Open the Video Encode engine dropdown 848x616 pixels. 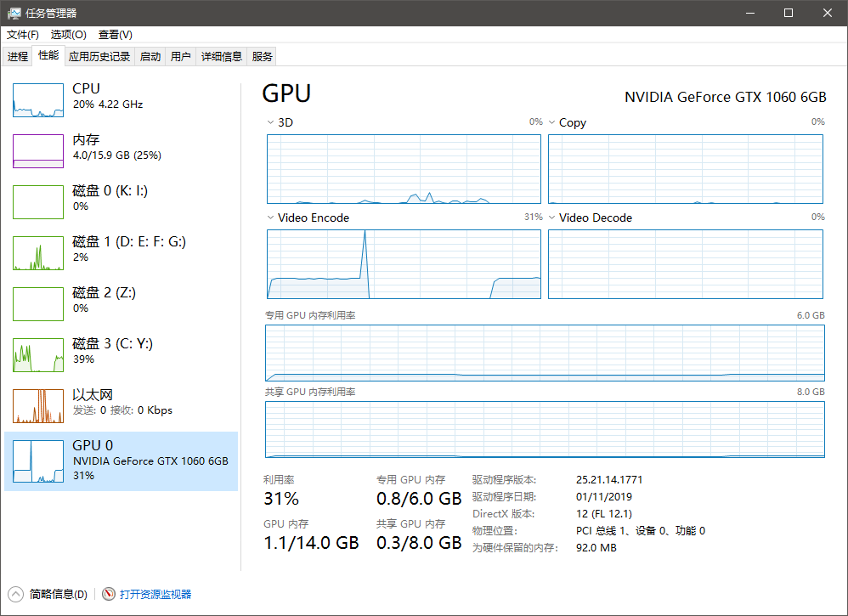click(270, 218)
